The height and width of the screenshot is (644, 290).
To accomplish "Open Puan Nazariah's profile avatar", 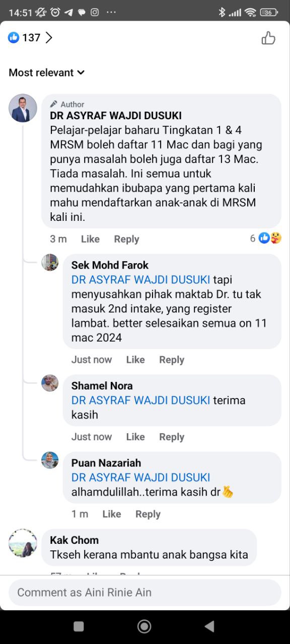I will tap(50, 460).
